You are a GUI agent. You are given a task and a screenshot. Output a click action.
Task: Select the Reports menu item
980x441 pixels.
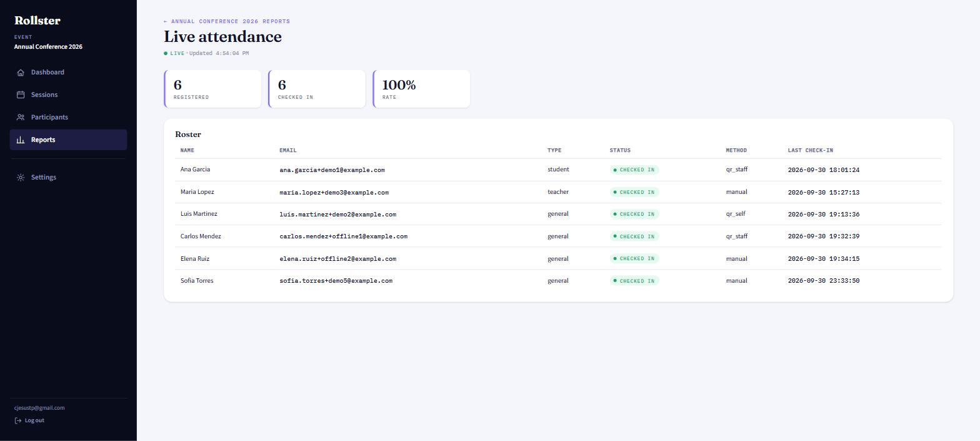tap(68, 140)
